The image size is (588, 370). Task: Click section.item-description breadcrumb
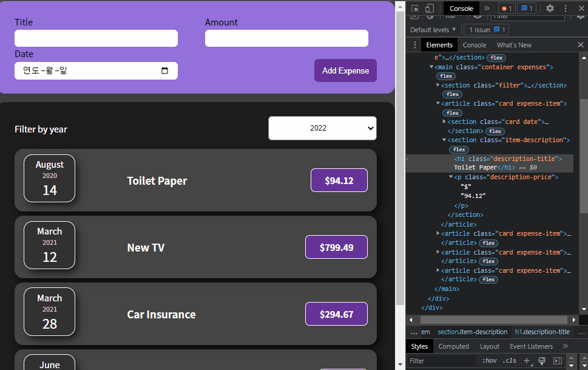click(x=473, y=332)
